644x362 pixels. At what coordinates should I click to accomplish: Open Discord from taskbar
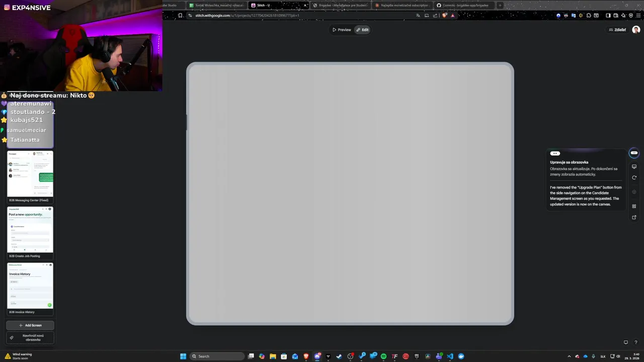click(317, 356)
